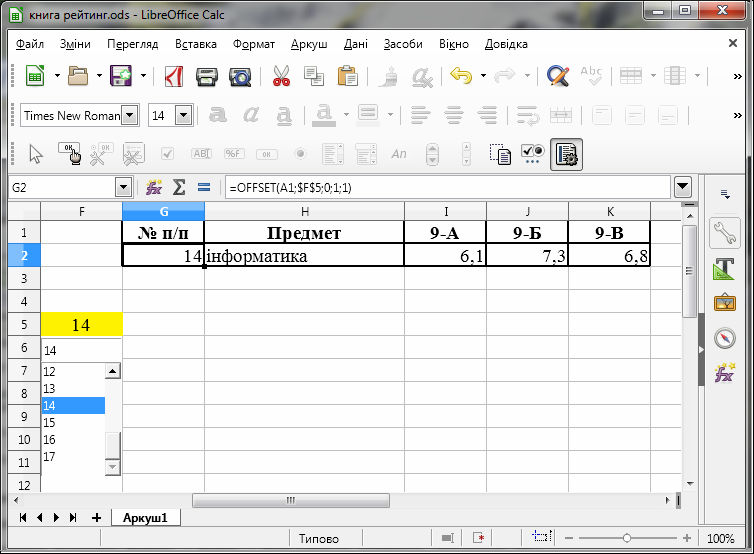Click cell with інформатика

(x=304, y=255)
